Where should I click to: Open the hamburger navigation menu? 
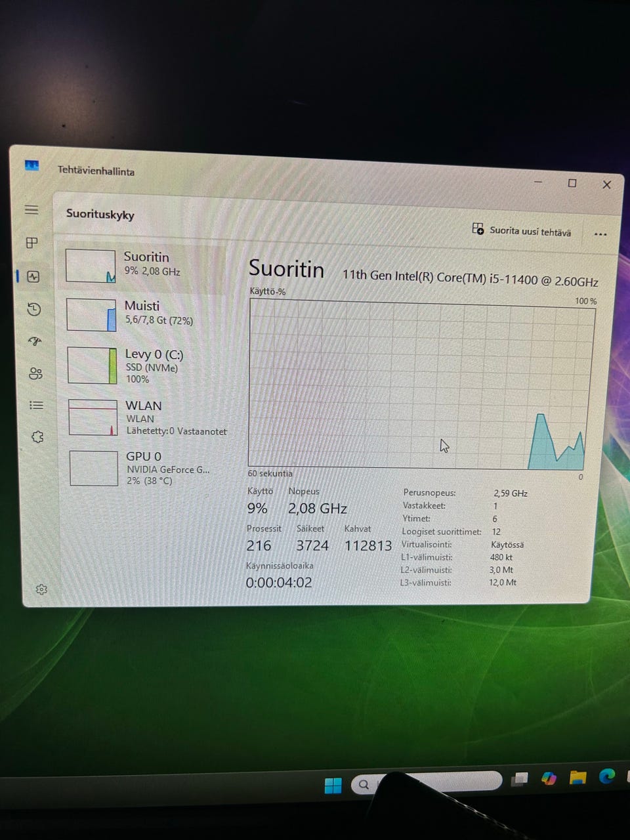(31, 210)
